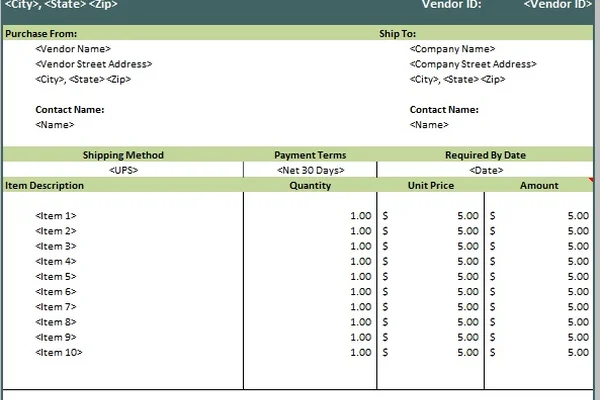The image size is (600, 400).
Task: Click the <Vendor Street Address> cell
Action: [x=94, y=64]
